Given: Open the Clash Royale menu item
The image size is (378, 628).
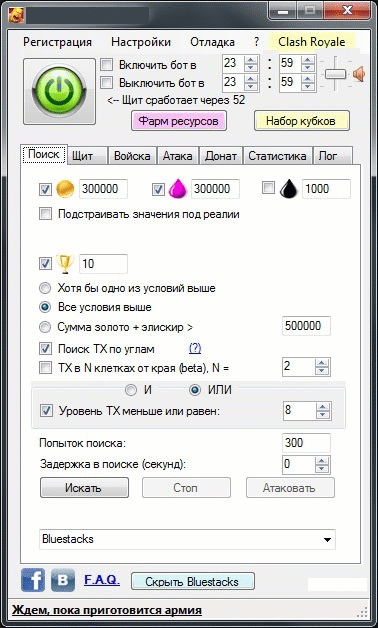Looking at the screenshot, I should point(312,42).
